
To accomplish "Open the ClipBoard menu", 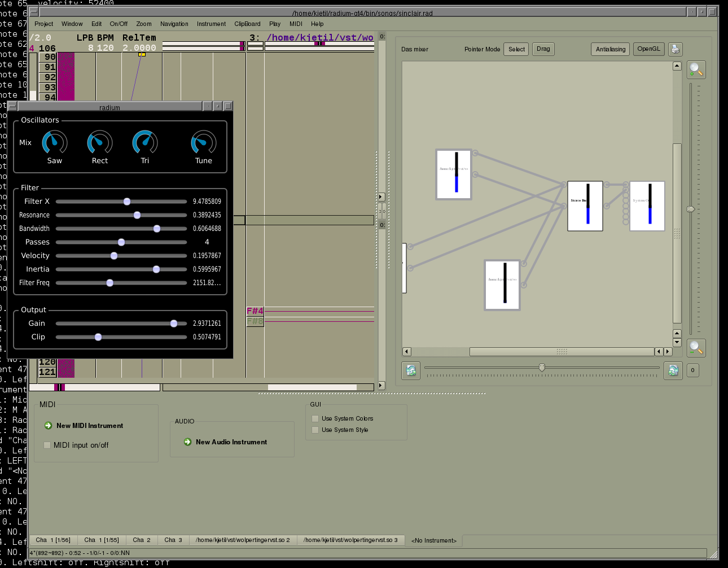I will (x=247, y=24).
